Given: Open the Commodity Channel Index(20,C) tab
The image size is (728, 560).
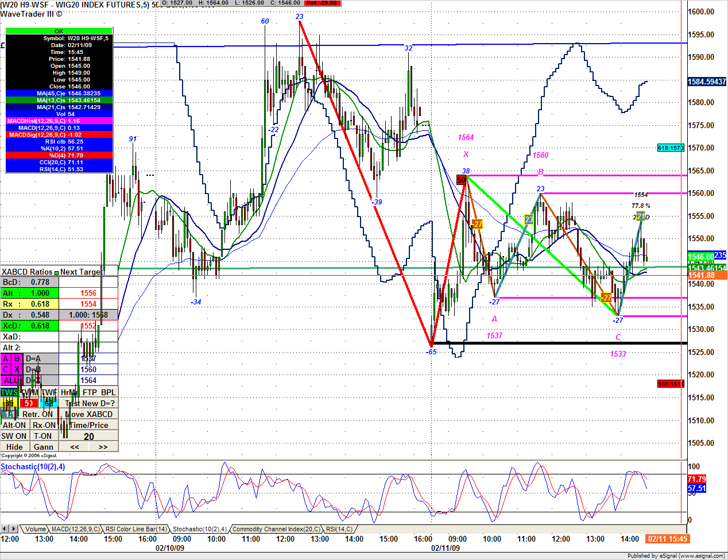Looking at the screenshot, I should (x=276, y=529).
